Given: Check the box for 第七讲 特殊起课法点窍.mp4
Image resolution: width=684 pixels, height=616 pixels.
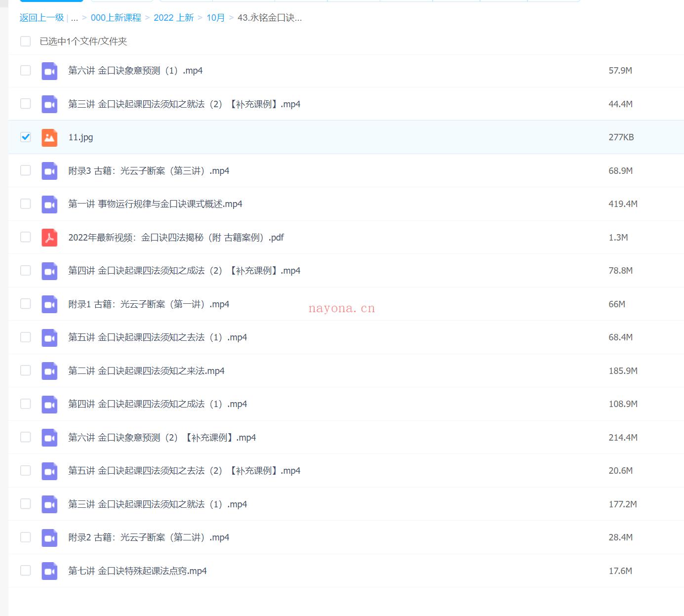Looking at the screenshot, I should [26, 571].
